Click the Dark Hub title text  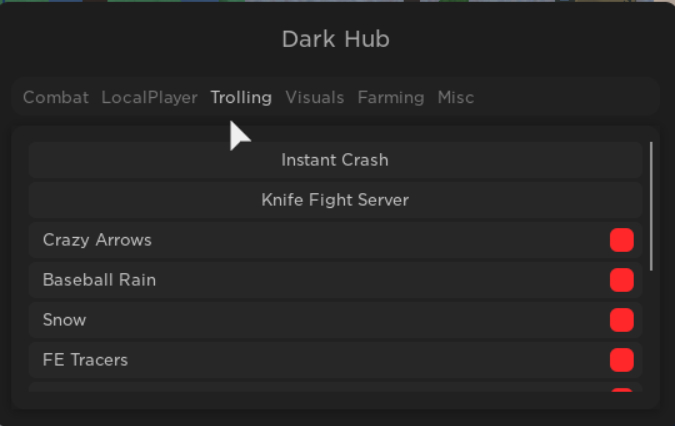[336, 39]
